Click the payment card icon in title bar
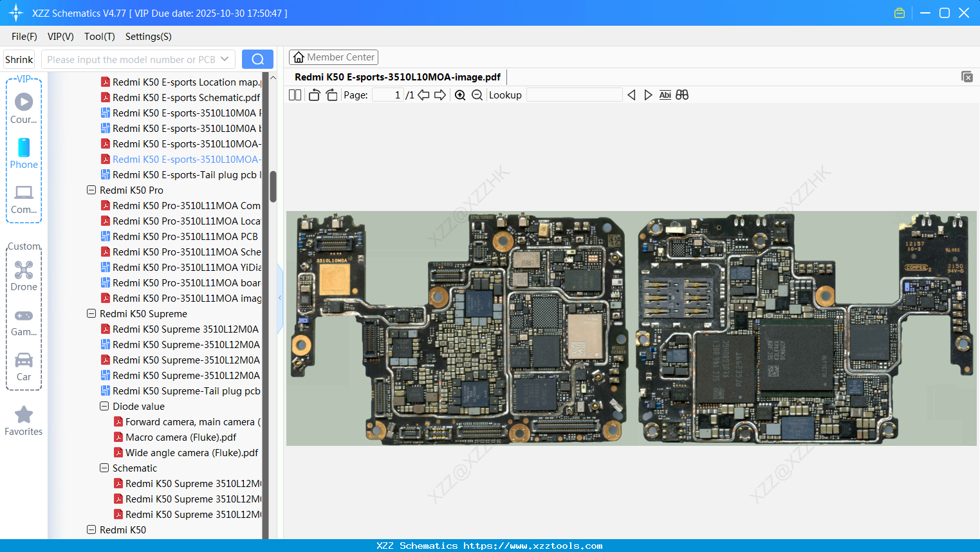The height and width of the screenshot is (552, 980). [899, 12]
